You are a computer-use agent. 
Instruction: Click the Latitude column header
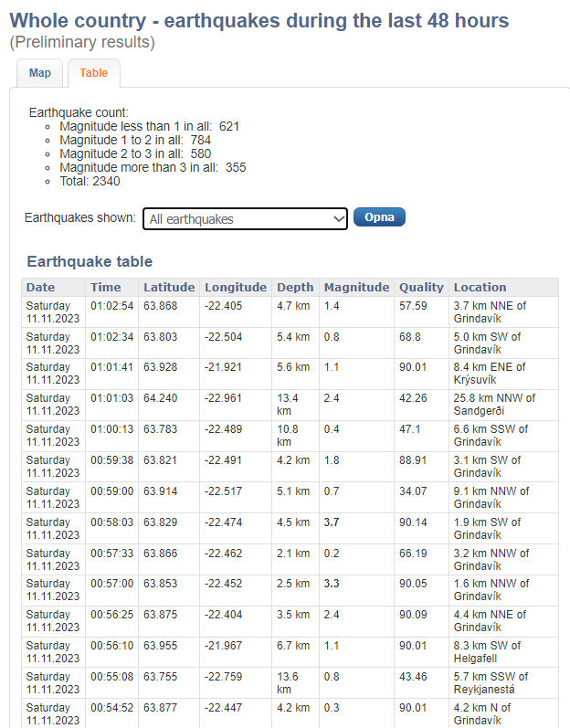pos(169,287)
